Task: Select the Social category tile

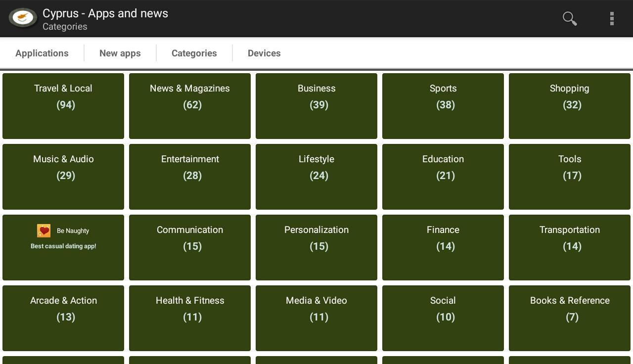Action: [x=443, y=318]
